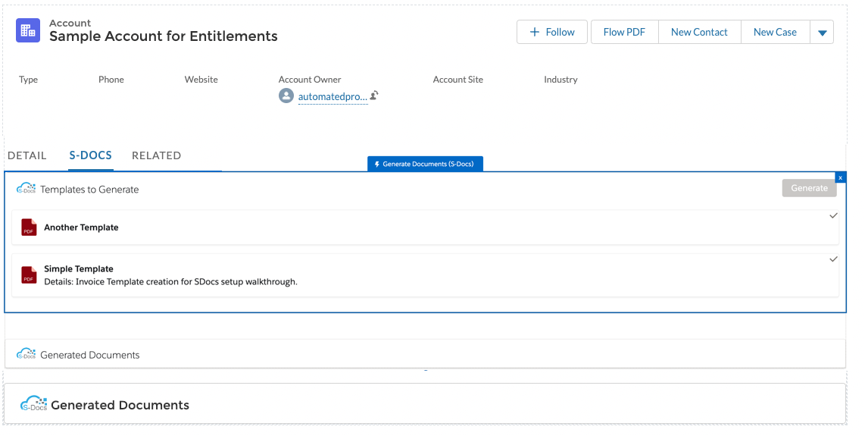The width and height of the screenshot is (868, 439).
Task: Click the Flow PDF button
Action: pyautogui.click(x=624, y=32)
